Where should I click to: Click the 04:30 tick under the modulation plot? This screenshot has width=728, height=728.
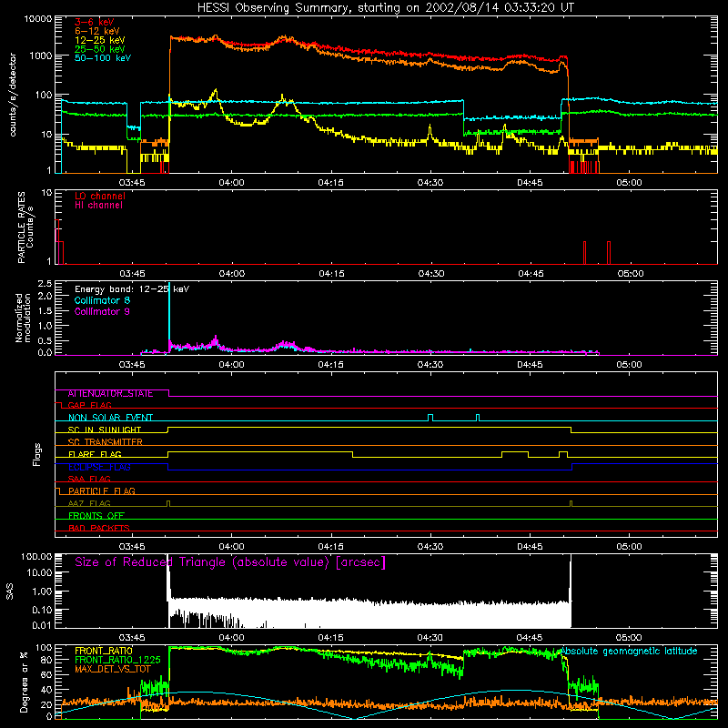[430, 365]
